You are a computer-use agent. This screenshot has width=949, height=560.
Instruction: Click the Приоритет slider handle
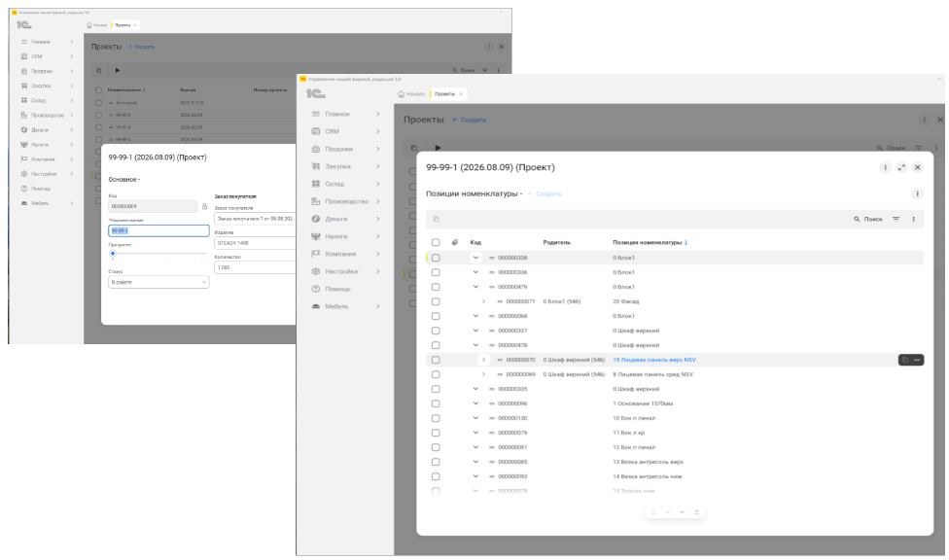[x=113, y=254]
